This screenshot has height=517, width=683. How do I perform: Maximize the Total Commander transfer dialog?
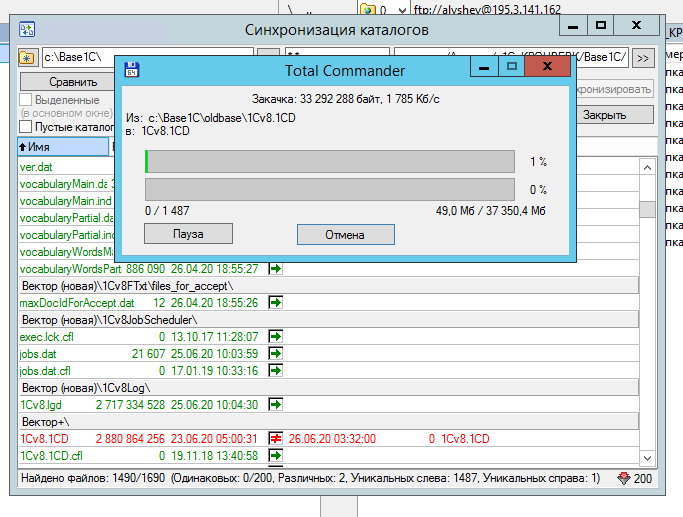tap(511, 67)
